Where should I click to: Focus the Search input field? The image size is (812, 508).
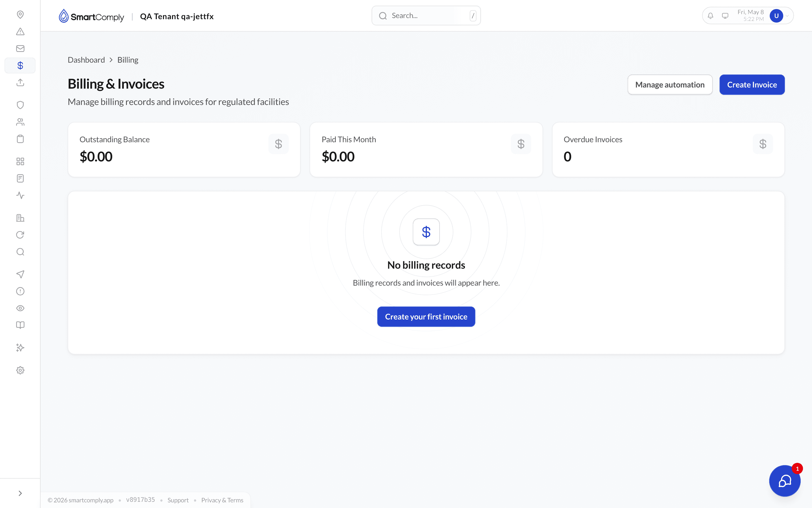coord(426,16)
